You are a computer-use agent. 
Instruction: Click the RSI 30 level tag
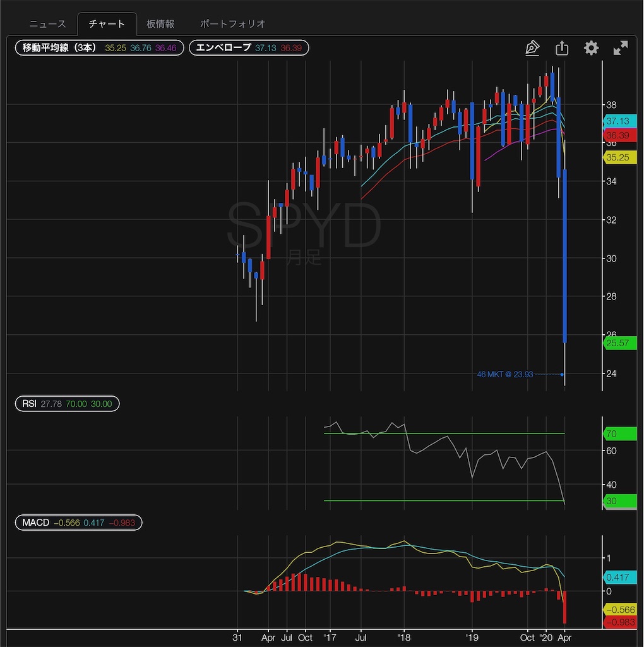tap(619, 500)
